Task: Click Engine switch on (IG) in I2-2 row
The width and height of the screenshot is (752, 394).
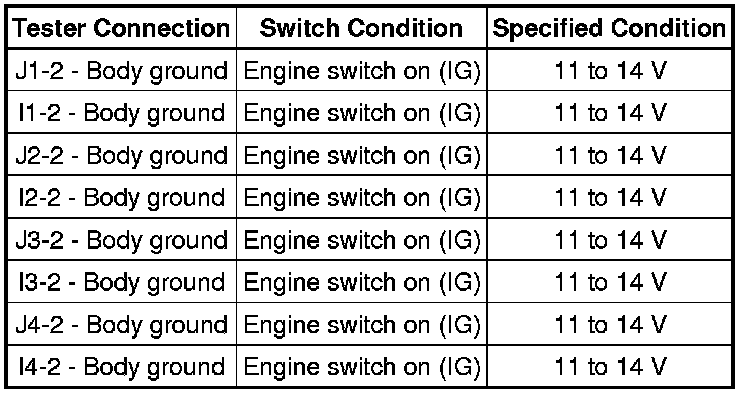Action: (x=362, y=196)
